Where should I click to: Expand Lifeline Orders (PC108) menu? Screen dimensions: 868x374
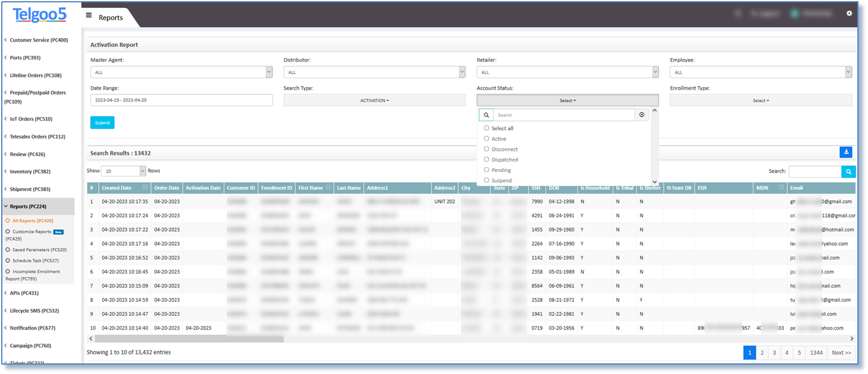(34, 75)
